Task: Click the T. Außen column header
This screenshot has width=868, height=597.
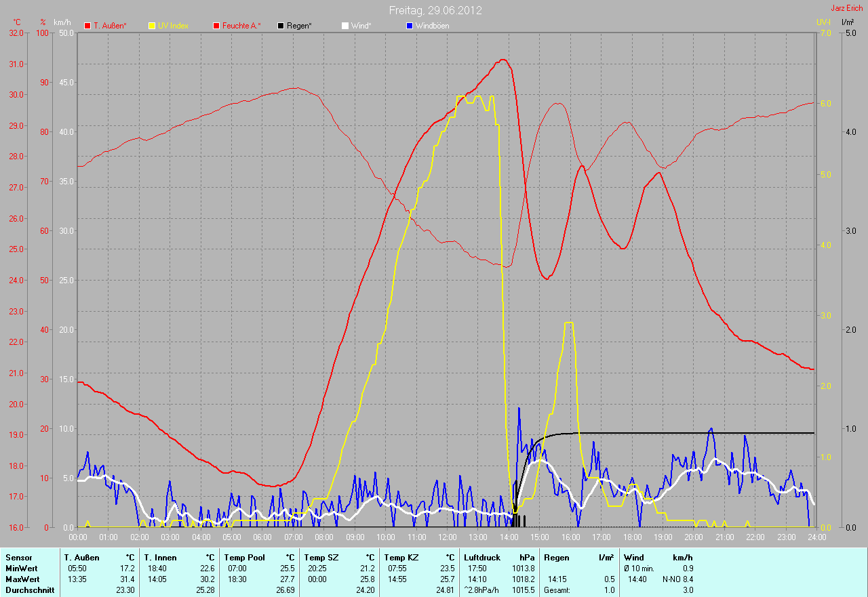Action: click(x=82, y=558)
